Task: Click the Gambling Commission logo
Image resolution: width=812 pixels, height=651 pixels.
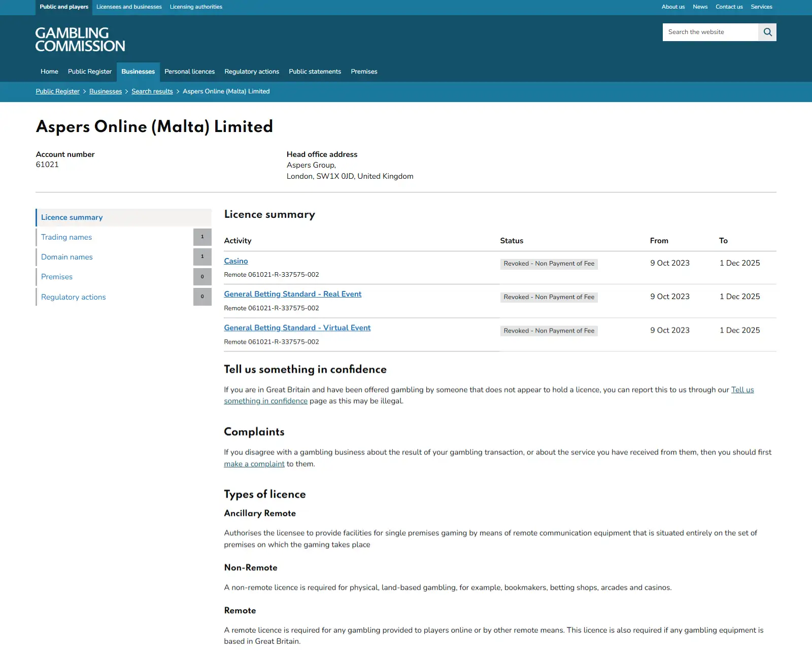Action: pyautogui.click(x=80, y=39)
